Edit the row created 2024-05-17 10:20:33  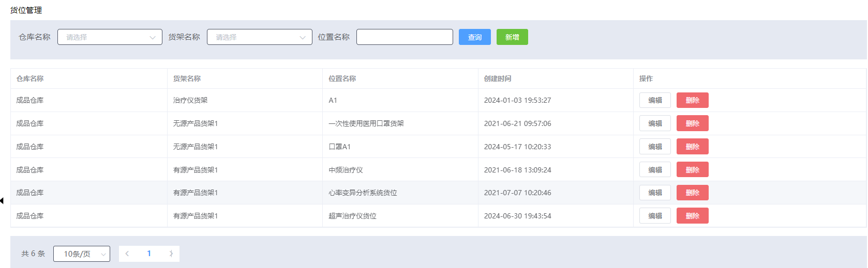655,147
